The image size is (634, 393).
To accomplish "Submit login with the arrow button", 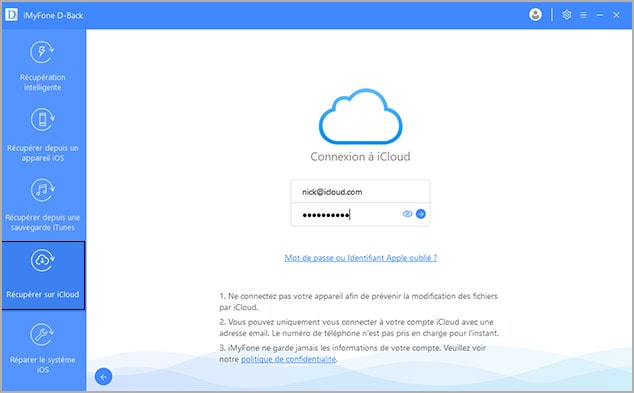I will click(x=421, y=214).
